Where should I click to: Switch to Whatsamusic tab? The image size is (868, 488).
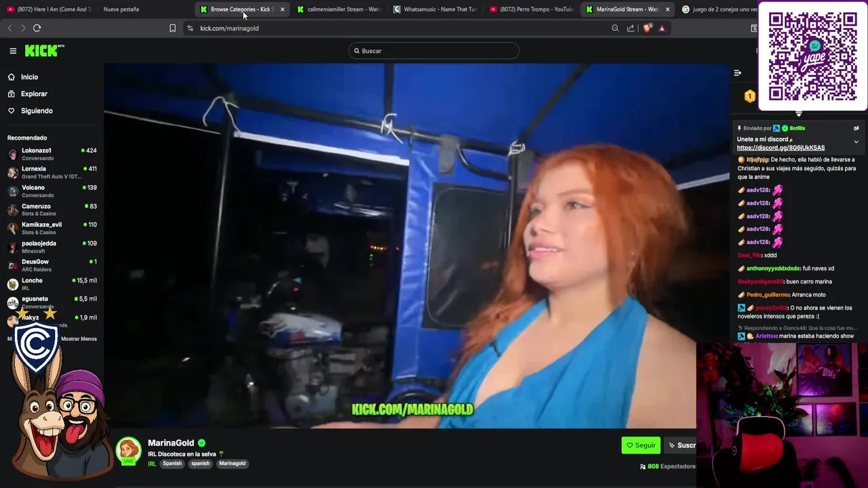[435, 9]
